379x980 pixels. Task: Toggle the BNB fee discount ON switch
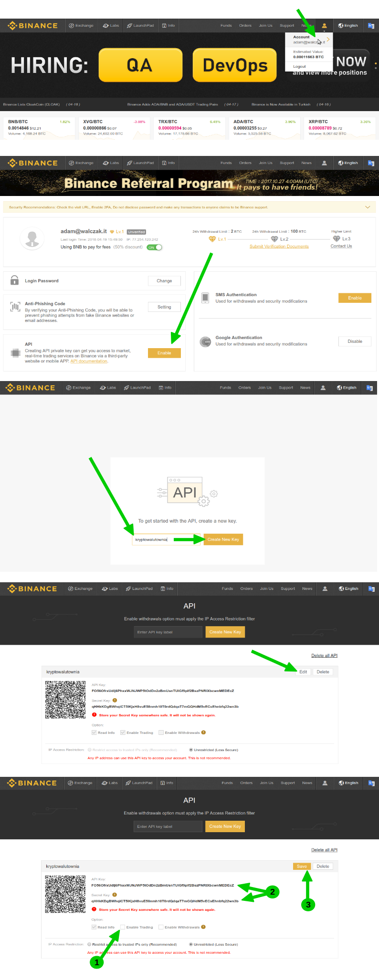click(x=155, y=248)
